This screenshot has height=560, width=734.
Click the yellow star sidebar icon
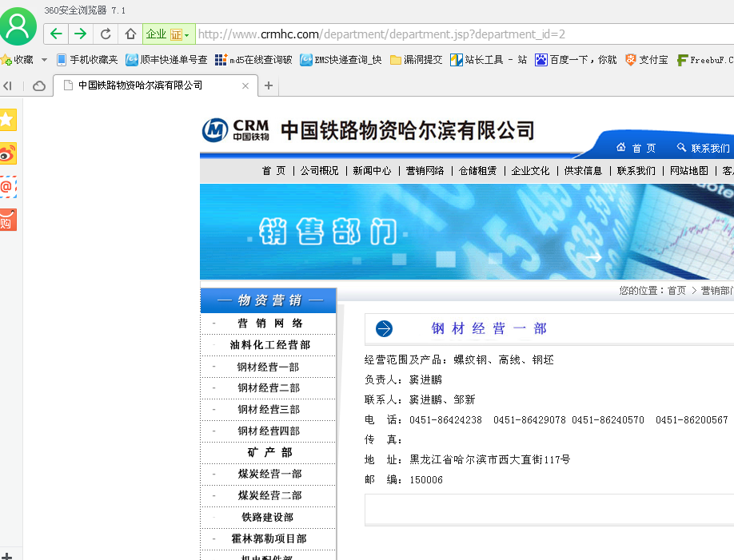tap(7, 120)
